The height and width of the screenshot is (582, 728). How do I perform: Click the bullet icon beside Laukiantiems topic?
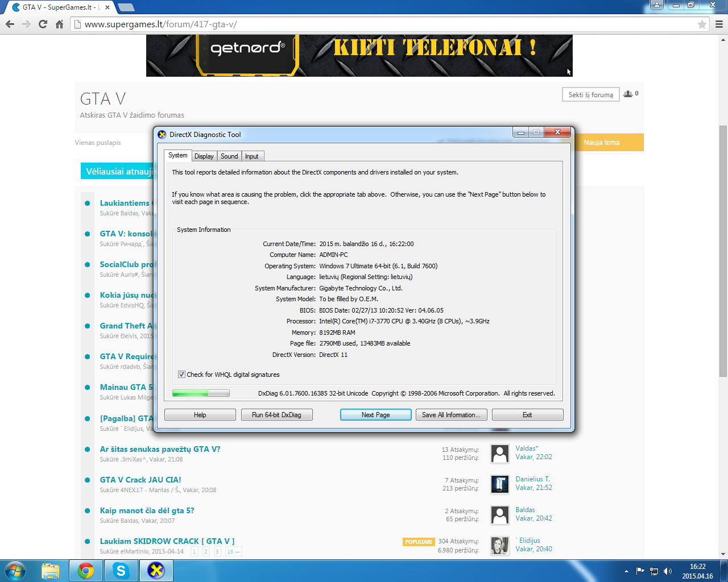87,203
